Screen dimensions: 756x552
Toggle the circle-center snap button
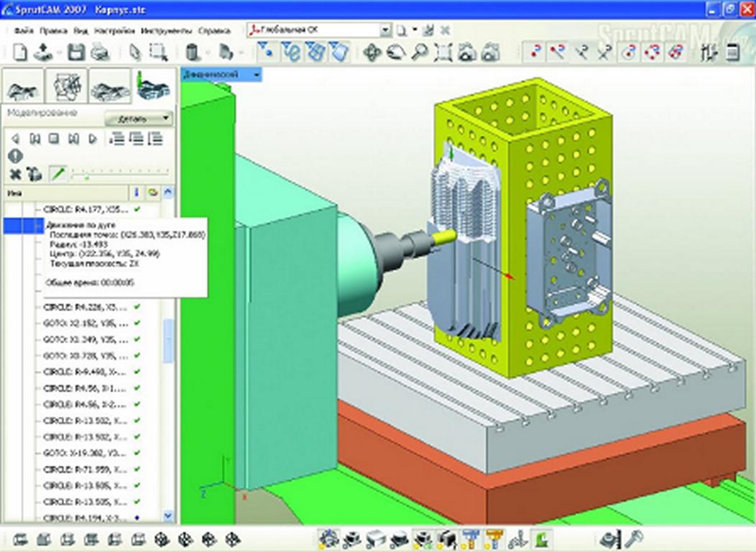[x=629, y=52]
